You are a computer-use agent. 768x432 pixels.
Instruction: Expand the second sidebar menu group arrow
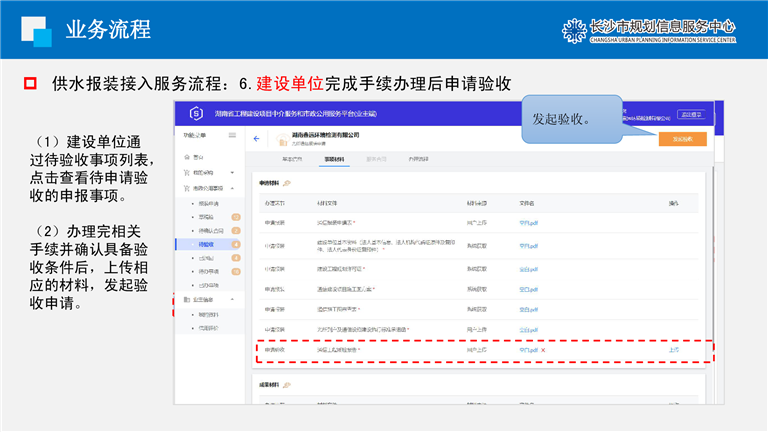[x=232, y=173]
